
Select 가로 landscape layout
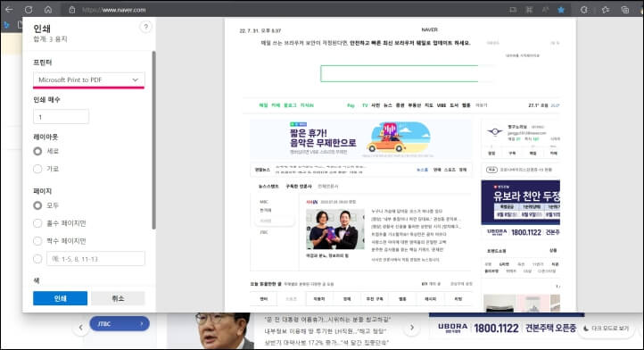point(37,169)
